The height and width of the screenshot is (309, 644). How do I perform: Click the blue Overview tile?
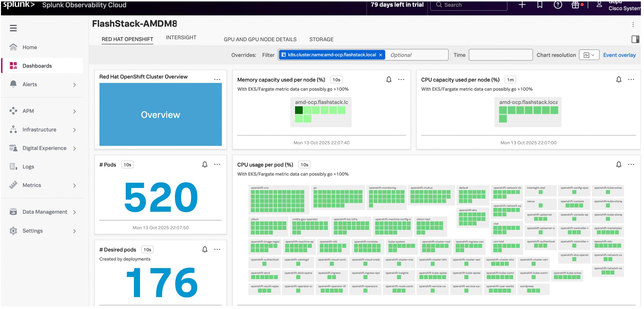pyautogui.click(x=160, y=114)
